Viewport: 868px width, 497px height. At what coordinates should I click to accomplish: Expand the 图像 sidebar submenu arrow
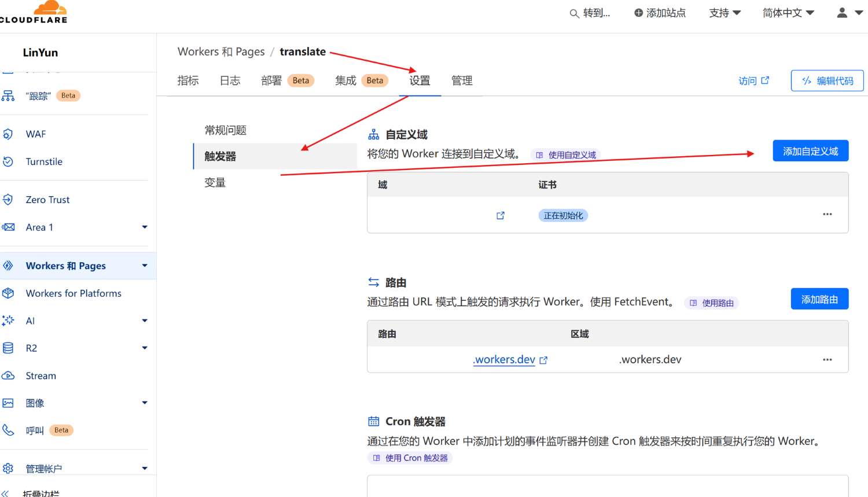[x=145, y=403]
